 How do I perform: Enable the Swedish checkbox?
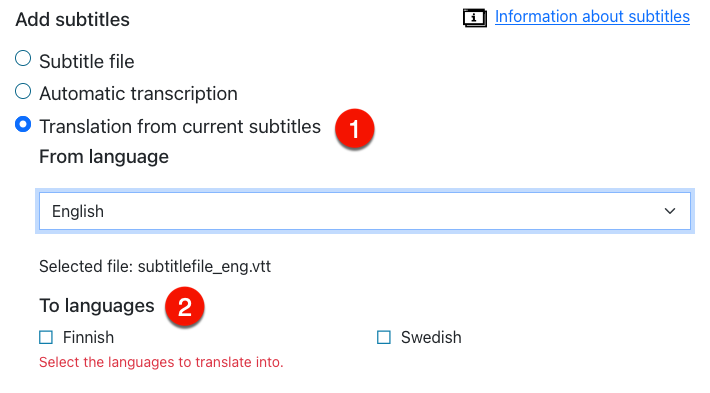(x=384, y=337)
